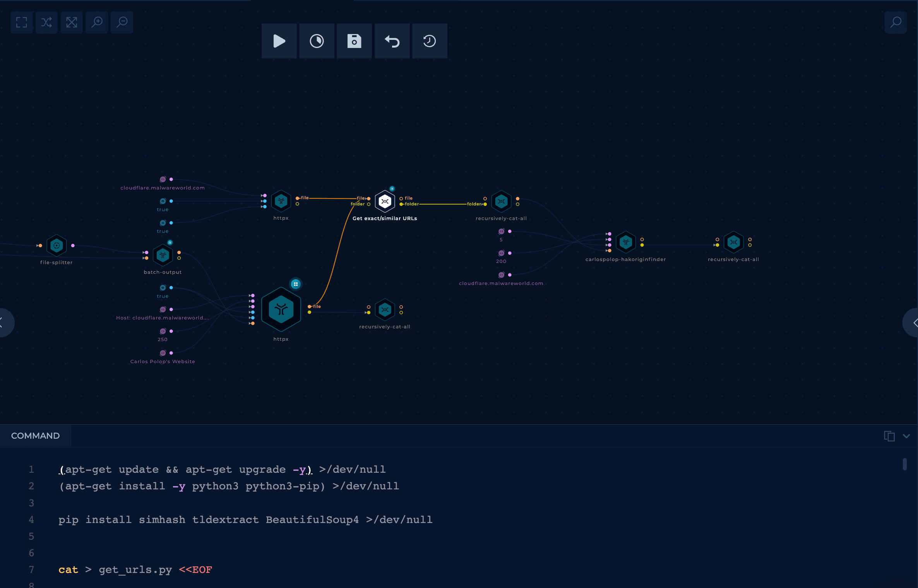Image resolution: width=918 pixels, height=588 pixels.
Task: Click the fit-to-screen icon
Action: click(x=22, y=22)
